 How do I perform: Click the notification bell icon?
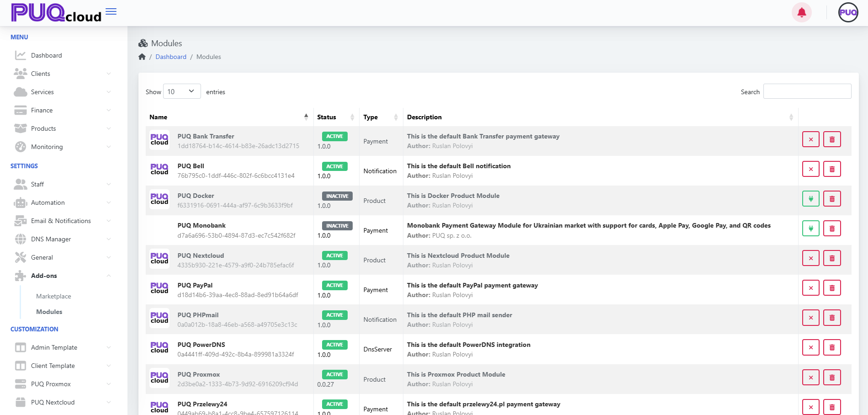pyautogui.click(x=801, y=12)
